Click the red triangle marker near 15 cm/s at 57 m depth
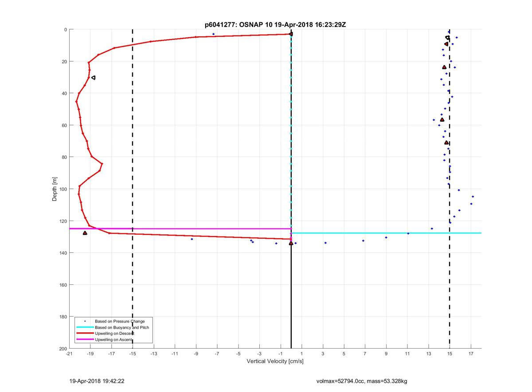Screen dimensions: 532x392 point(442,120)
